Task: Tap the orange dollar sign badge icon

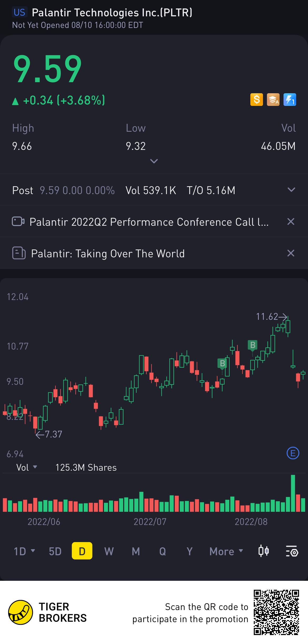Action: click(256, 100)
